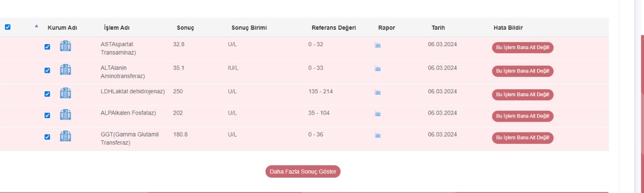Click the Referans Değeri column header
The width and height of the screenshot is (644, 193).
pos(333,28)
